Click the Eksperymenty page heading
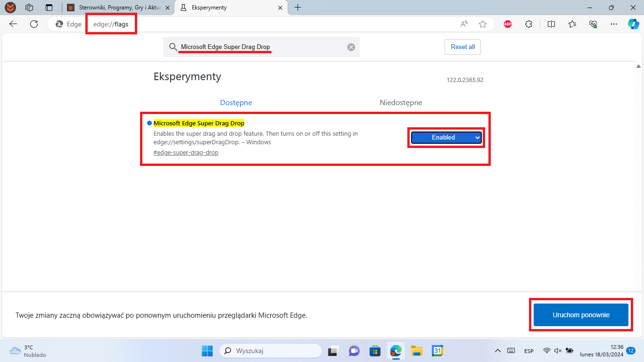 tap(187, 76)
